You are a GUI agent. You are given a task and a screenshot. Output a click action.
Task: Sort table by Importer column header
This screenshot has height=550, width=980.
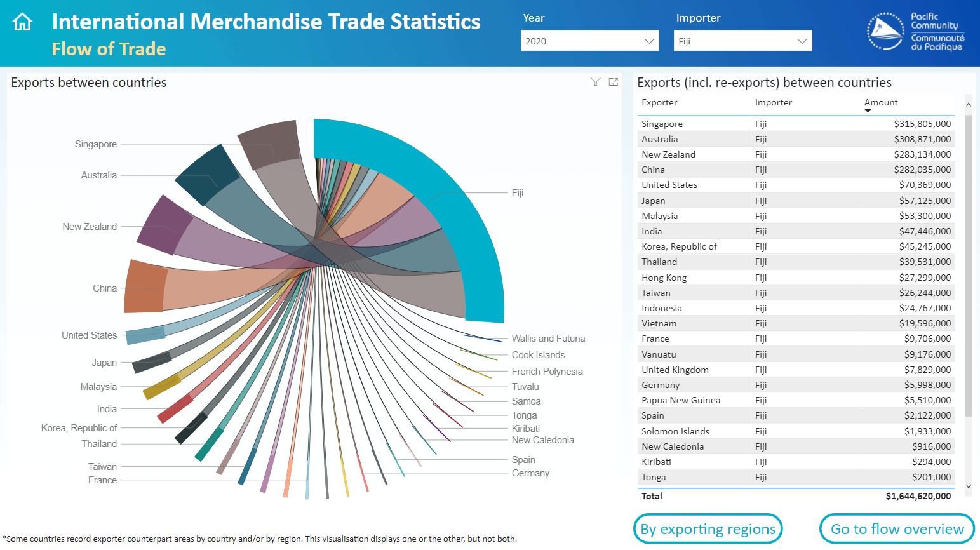tap(773, 102)
